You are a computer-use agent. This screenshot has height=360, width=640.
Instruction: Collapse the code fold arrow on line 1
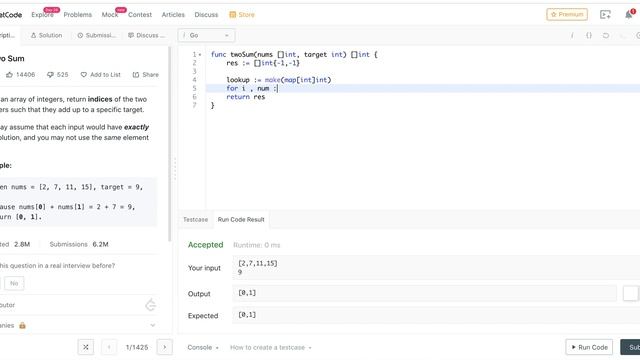[200, 55]
